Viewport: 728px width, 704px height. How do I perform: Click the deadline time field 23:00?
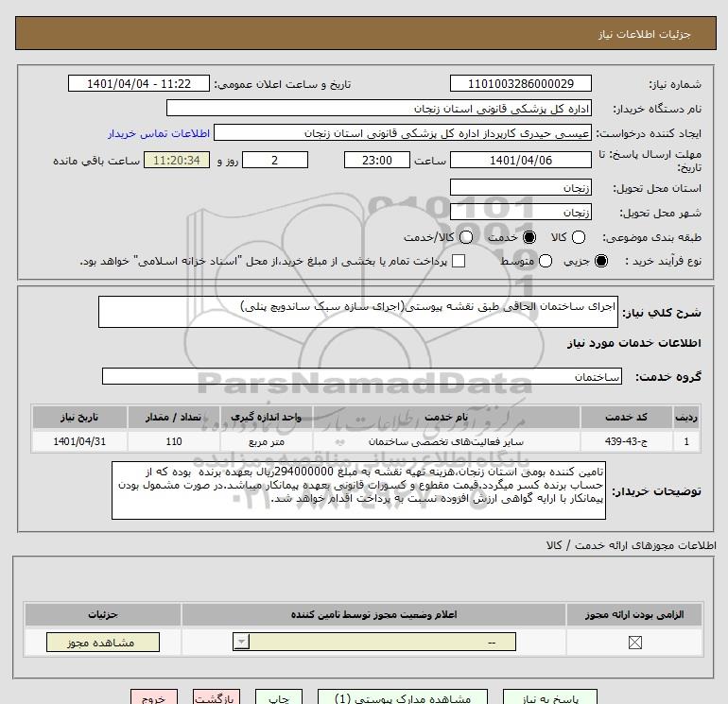377,160
